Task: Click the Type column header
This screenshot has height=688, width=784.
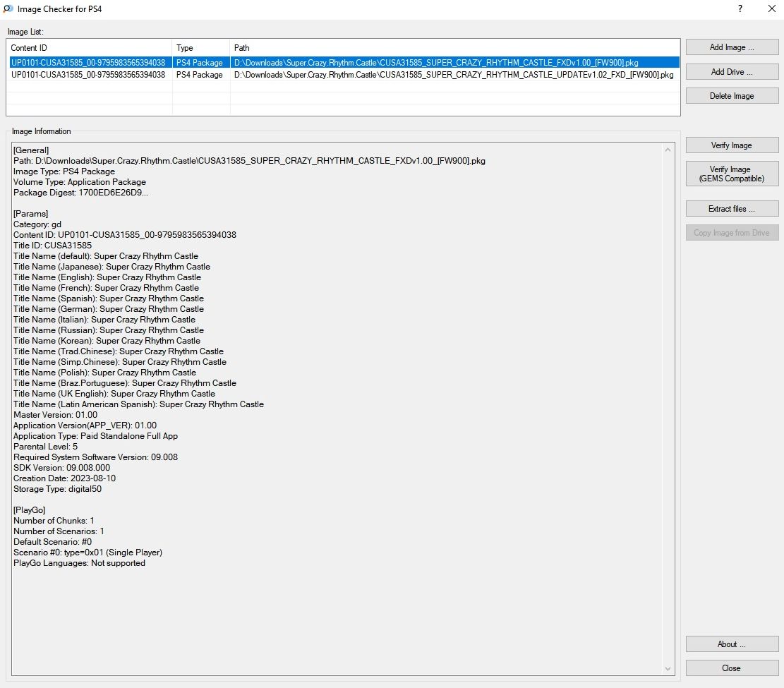Action: [201, 48]
